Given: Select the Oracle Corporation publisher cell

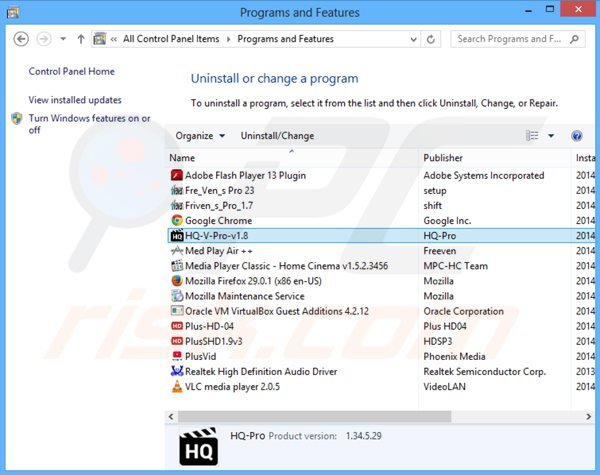Looking at the screenshot, I should [463, 311].
